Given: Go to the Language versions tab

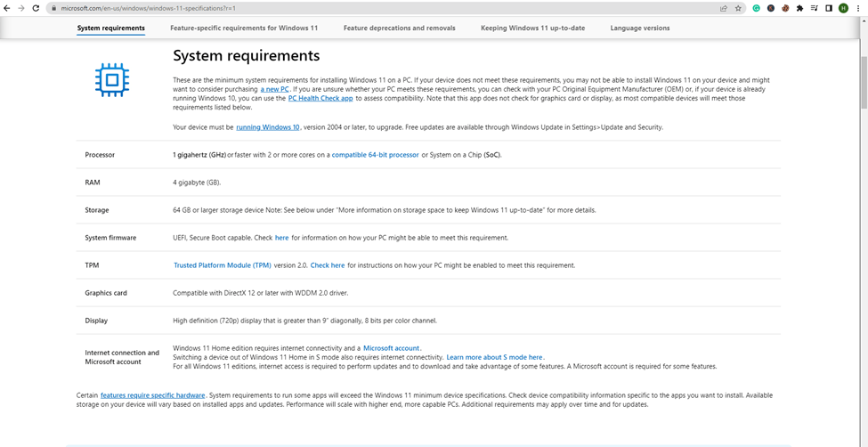Looking at the screenshot, I should (x=640, y=28).
